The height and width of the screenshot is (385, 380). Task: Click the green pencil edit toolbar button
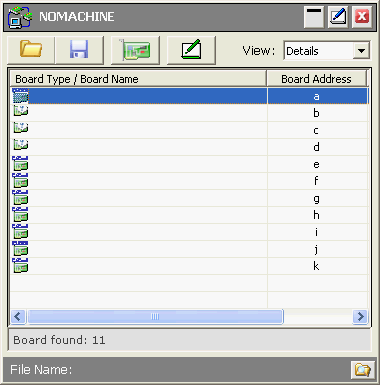pyautogui.click(x=191, y=50)
